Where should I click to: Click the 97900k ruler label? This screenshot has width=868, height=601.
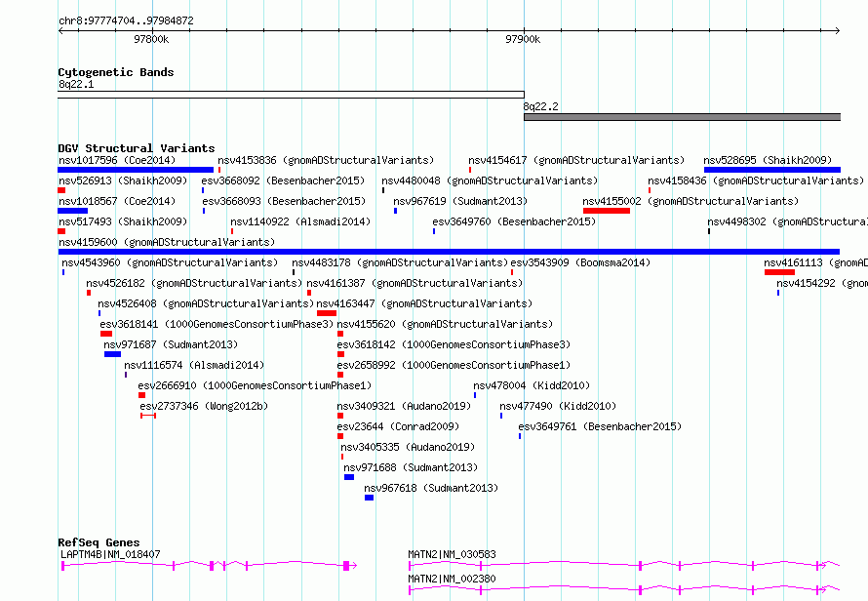point(523,39)
